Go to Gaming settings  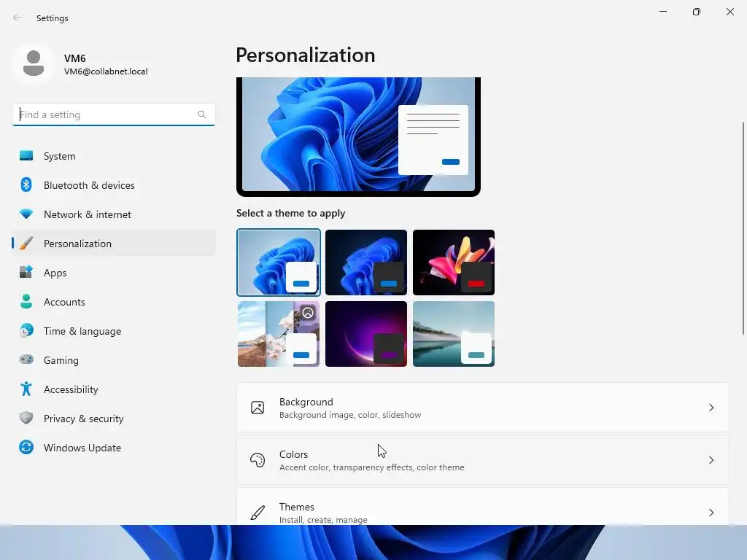pyautogui.click(x=114, y=359)
